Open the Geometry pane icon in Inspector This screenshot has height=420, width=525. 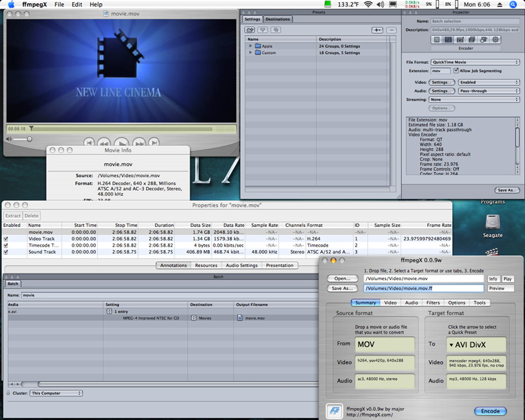pyautogui.click(x=484, y=40)
